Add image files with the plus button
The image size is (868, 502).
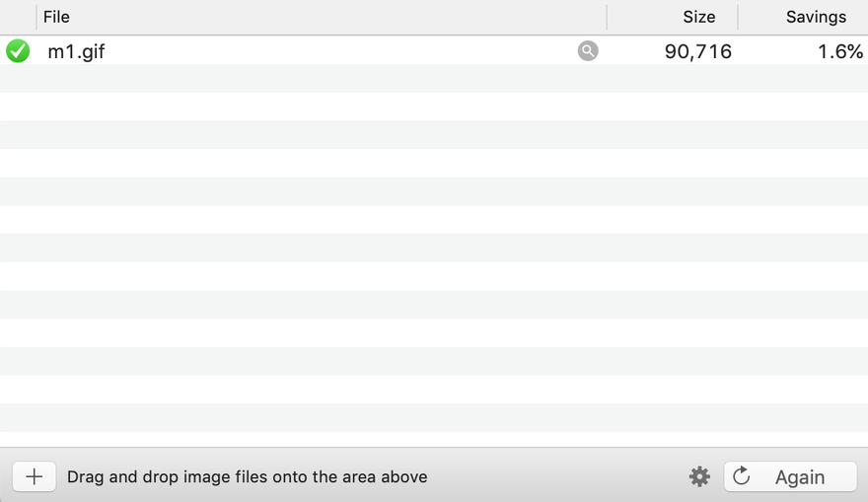(x=35, y=476)
